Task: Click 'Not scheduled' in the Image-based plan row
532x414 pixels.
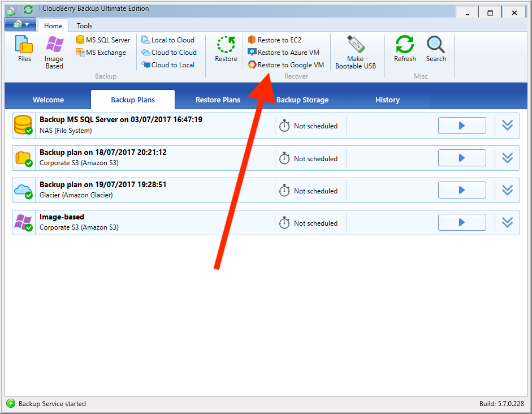Action: (315, 223)
